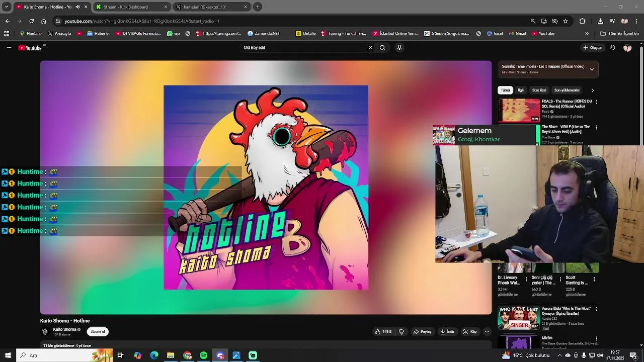The height and width of the screenshot is (362, 644).
Task: Click the Hotline album art video player
Action: click(266, 188)
